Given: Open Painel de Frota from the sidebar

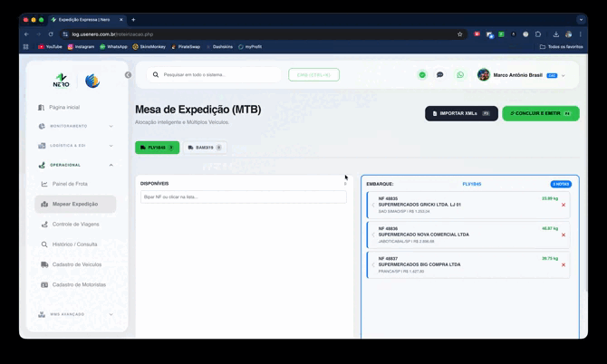Looking at the screenshot, I should (70, 184).
